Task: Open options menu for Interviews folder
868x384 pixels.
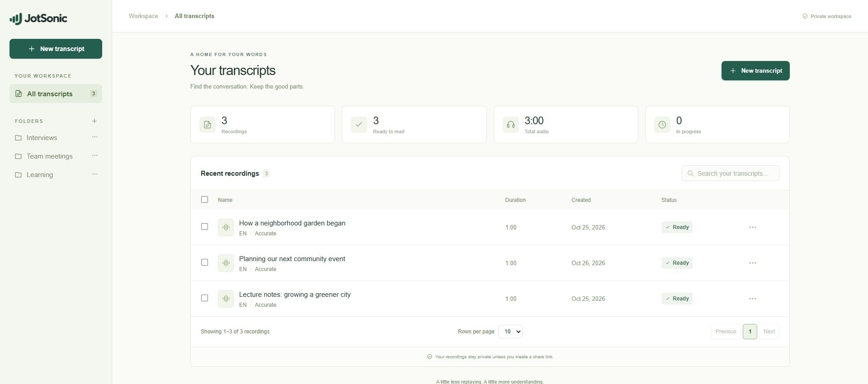Action: pos(95,137)
